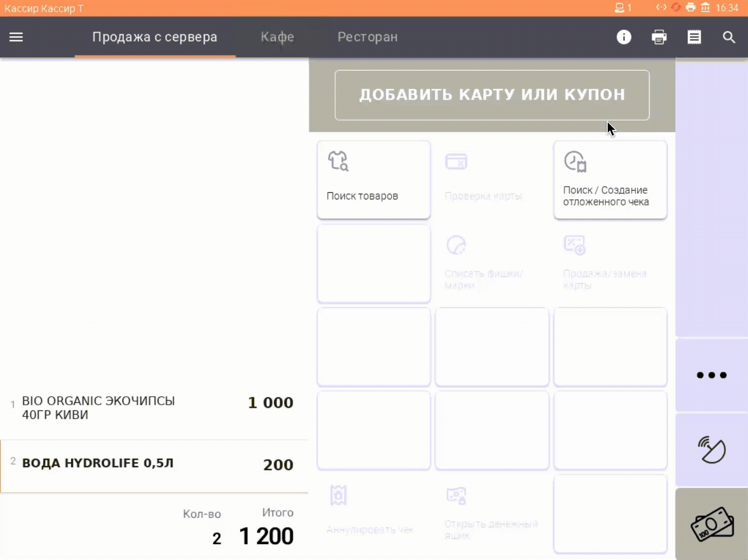
Task: Click the printer icon in the toolbar
Action: [x=659, y=37]
